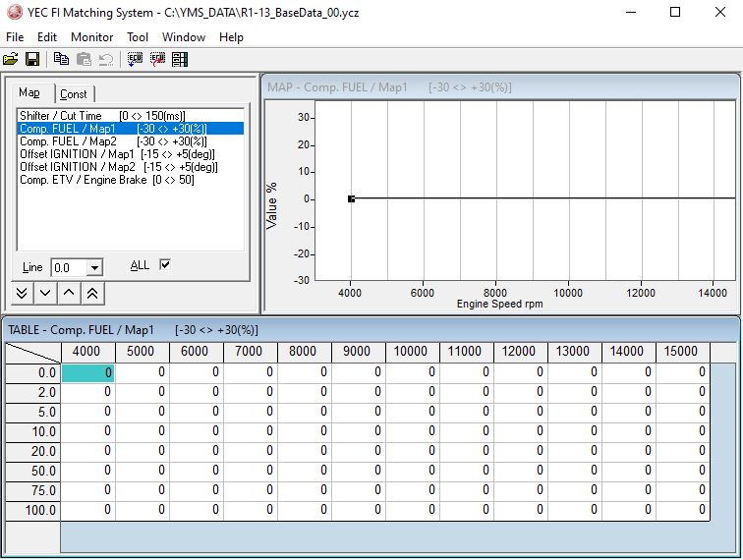Select Comp. FUEL / Map1 list entry

pyautogui.click(x=131, y=129)
